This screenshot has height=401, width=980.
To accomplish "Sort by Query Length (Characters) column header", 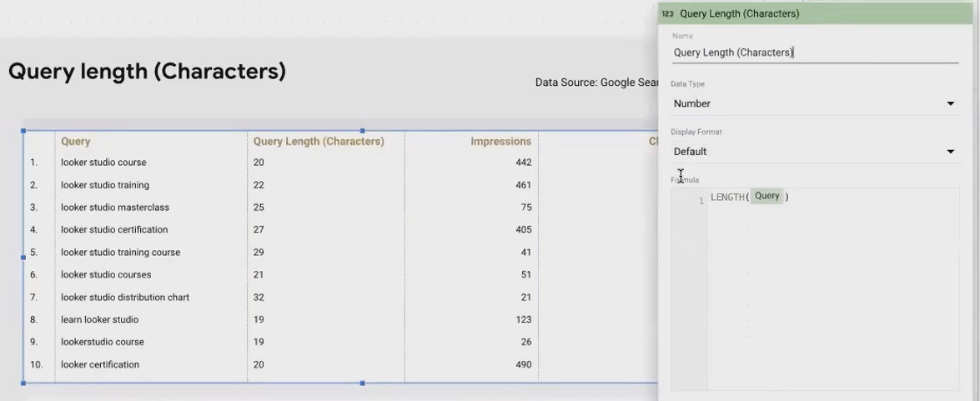I will point(319,141).
